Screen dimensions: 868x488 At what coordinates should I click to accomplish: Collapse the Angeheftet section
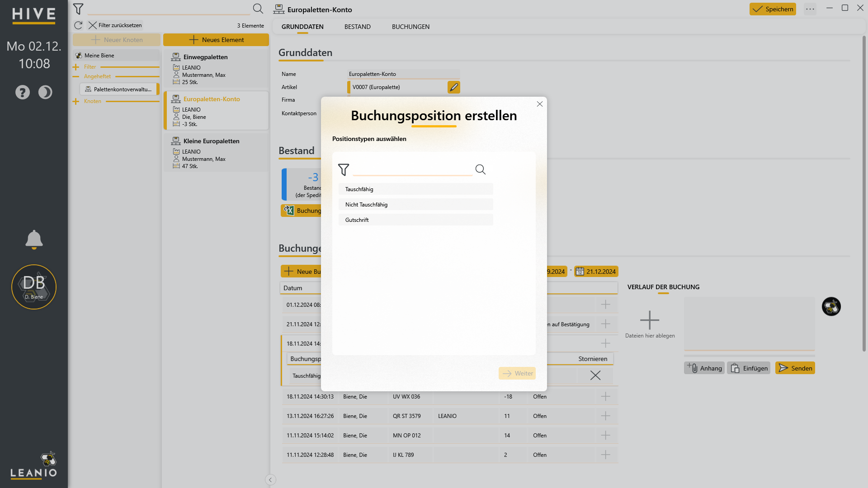[x=76, y=76]
